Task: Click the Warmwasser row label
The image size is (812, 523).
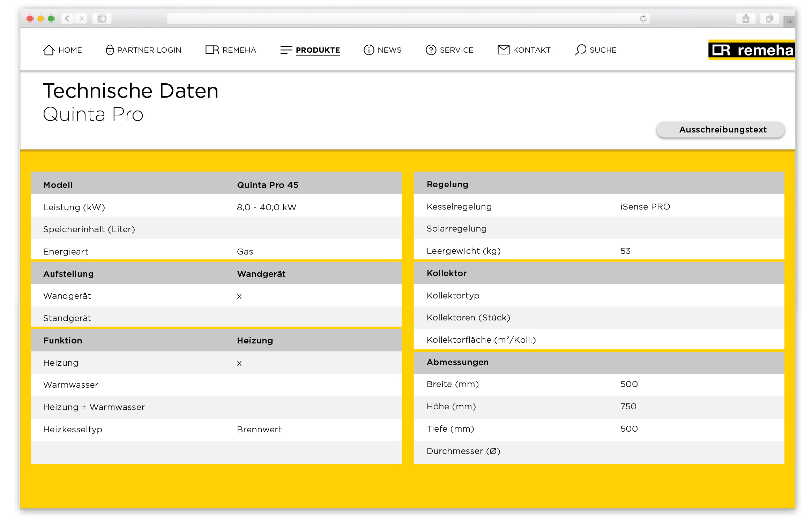Action: click(71, 385)
